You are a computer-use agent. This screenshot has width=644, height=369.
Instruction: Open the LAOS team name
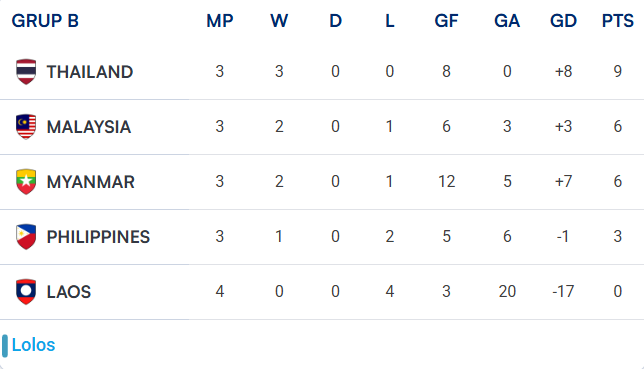(x=69, y=292)
